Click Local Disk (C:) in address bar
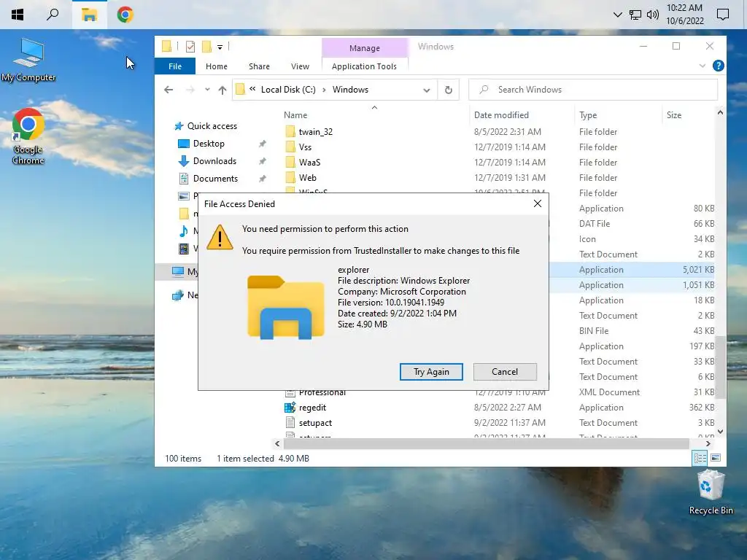 click(x=288, y=90)
